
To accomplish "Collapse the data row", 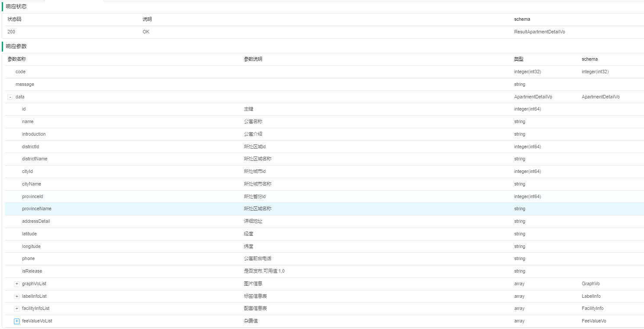I will [10, 97].
